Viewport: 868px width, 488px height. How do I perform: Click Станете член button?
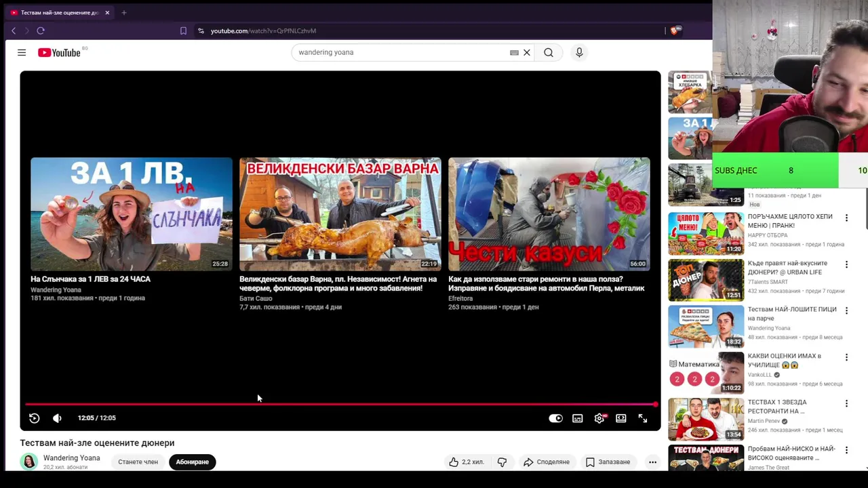[x=138, y=462]
